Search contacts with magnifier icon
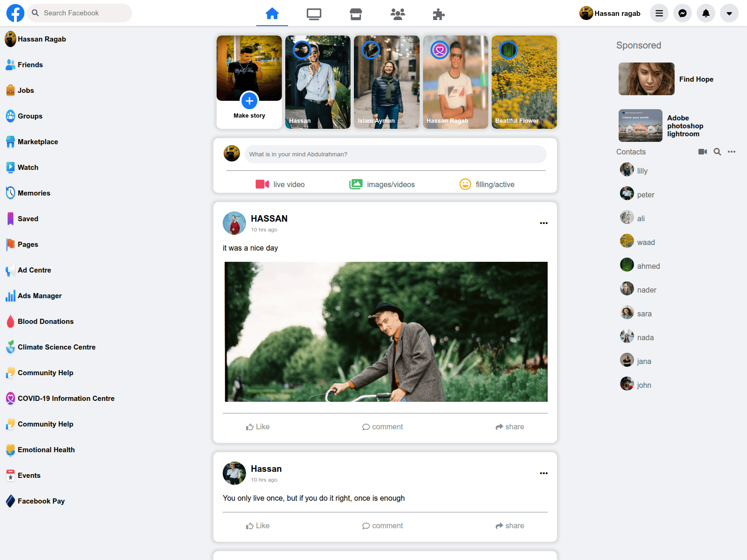747x560 pixels. pyautogui.click(x=718, y=152)
